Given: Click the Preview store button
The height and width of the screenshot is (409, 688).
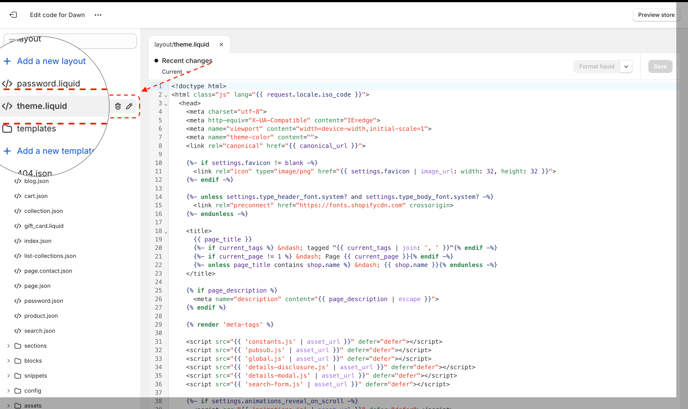Looking at the screenshot, I should tap(656, 15).
